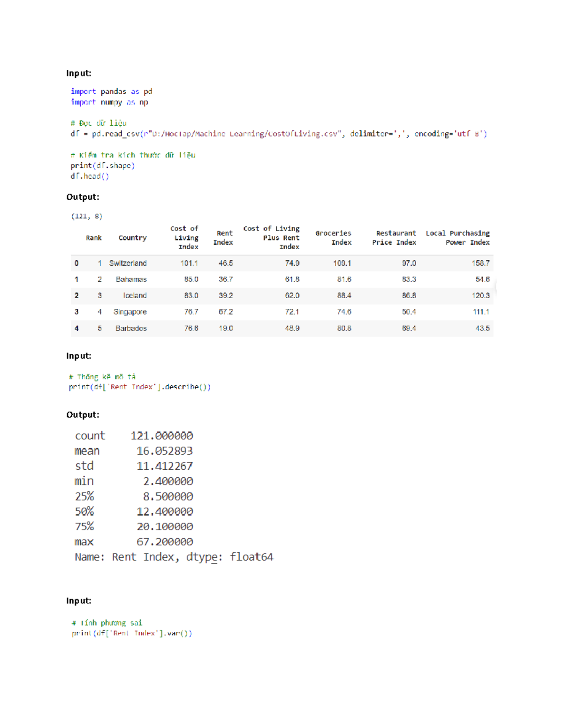563x728 pixels.
Task: Select the 'import pandas as pd' line
Action: click(111, 91)
